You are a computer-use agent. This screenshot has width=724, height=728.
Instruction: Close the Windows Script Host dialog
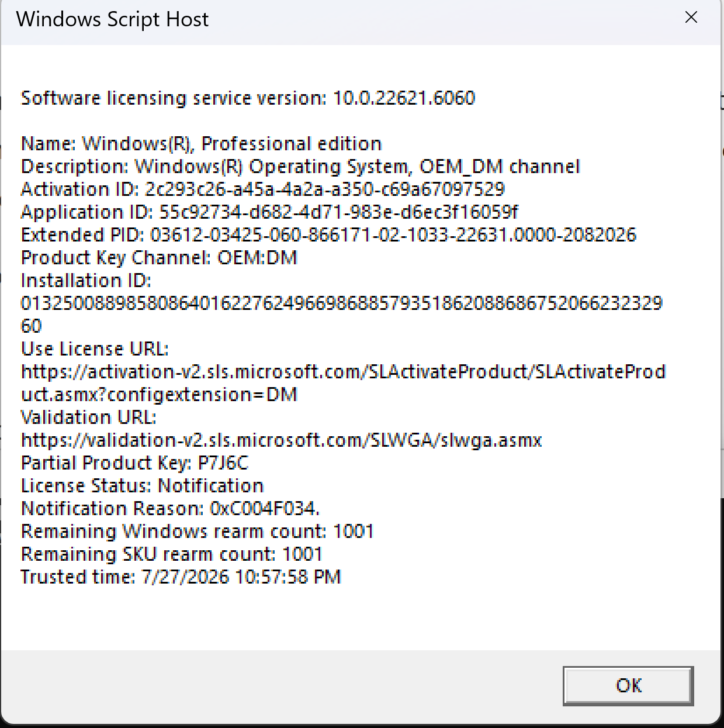coord(691,18)
